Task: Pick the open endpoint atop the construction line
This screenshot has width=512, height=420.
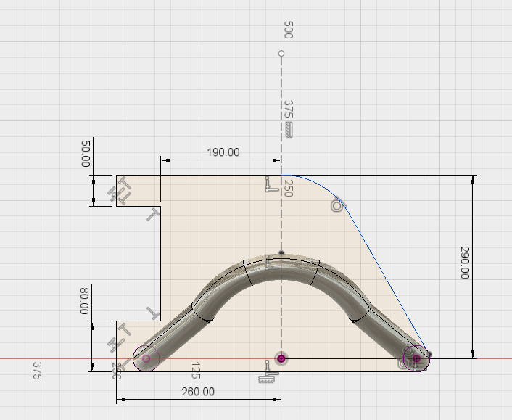Action: click(x=281, y=53)
